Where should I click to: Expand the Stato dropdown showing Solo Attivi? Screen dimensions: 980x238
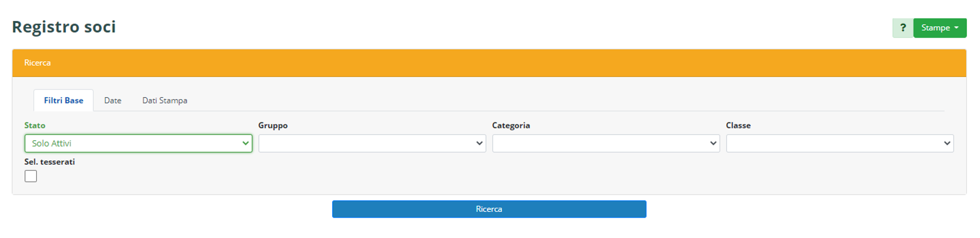coord(138,143)
